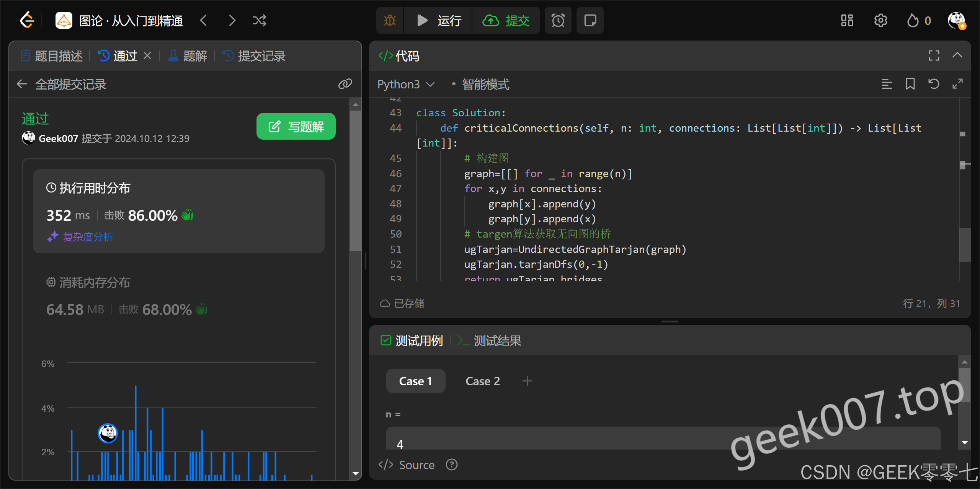This screenshot has height=489, width=980.
Task: Toggle fullscreen for the code panel
Action: pos(934,56)
